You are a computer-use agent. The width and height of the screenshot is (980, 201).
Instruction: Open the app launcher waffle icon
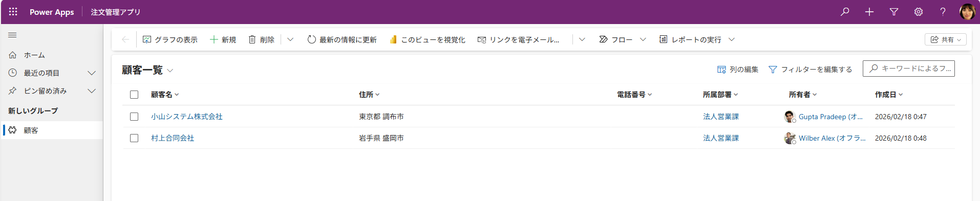point(13,12)
